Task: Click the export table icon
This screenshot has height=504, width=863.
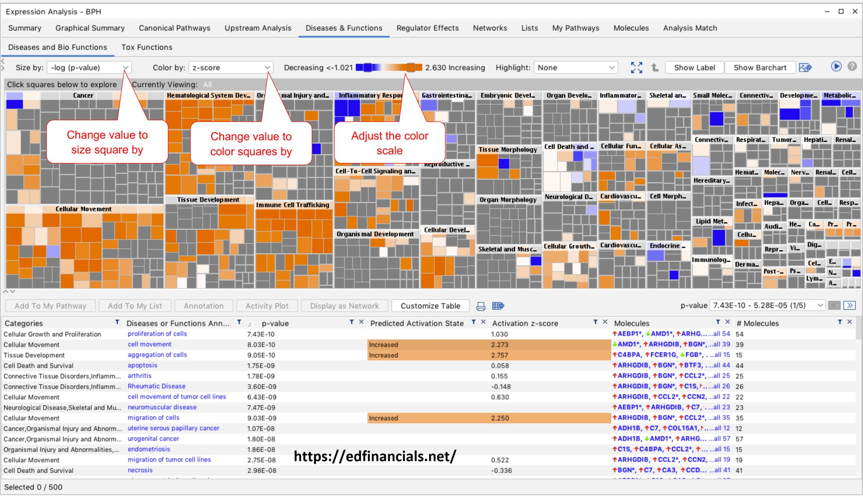Action: (x=498, y=306)
